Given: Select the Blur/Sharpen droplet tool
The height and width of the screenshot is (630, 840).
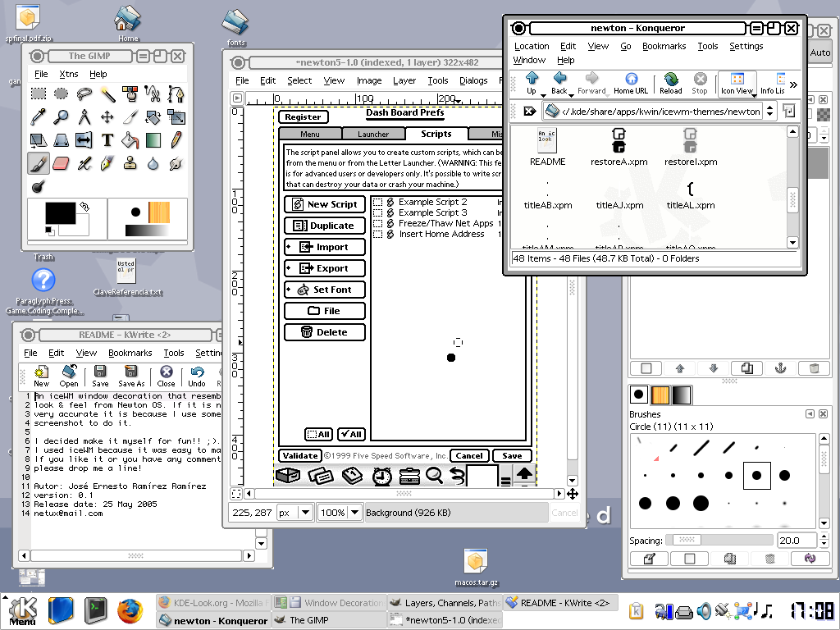Looking at the screenshot, I should click(x=153, y=163).
